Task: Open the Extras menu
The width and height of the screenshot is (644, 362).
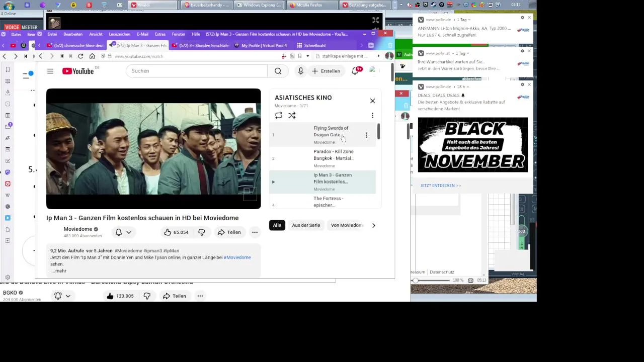Action: (x=160, y=34)
